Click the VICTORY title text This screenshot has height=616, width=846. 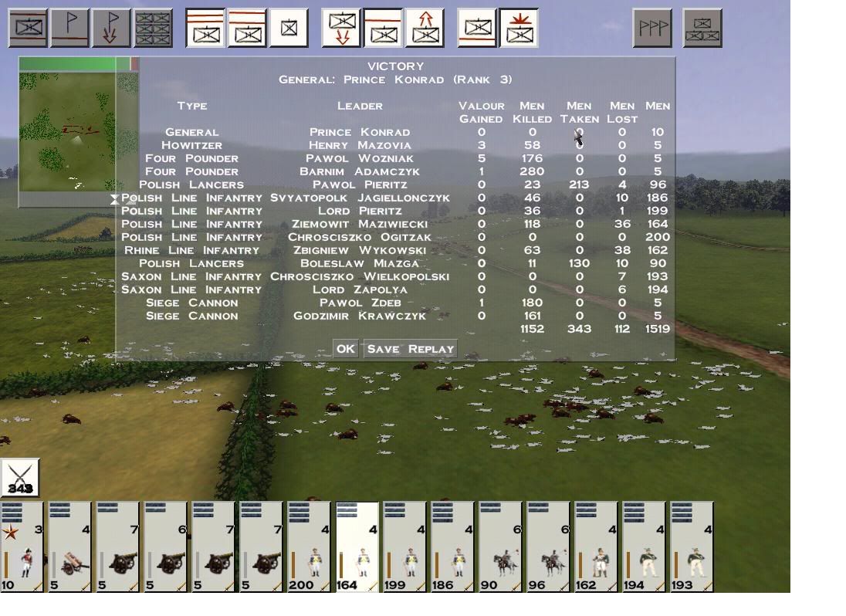[395, 66]
